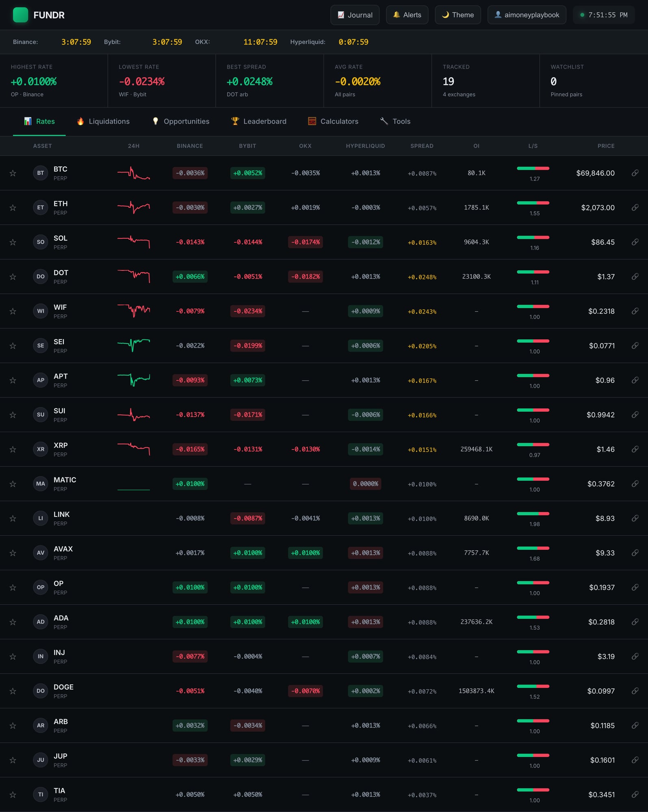648x812 pixels.
Task: Click the Best Spread stat card
Action: pyautogui.click(x=270, y=81)
